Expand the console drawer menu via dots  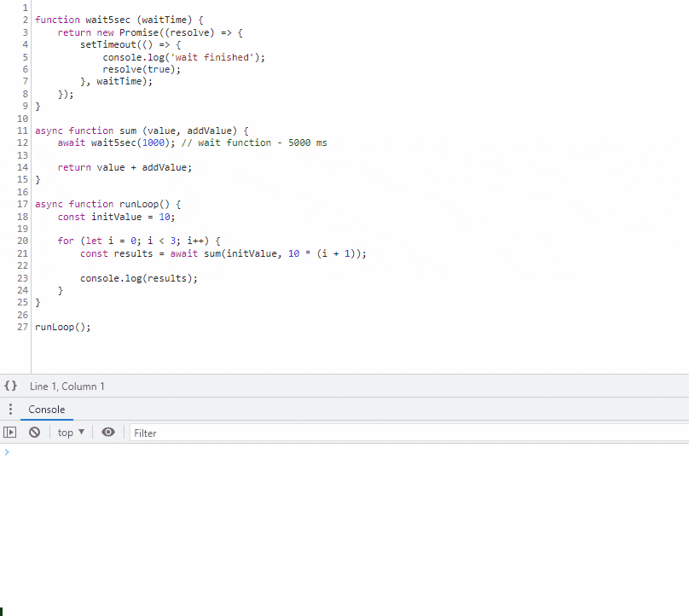click(10, 409)
